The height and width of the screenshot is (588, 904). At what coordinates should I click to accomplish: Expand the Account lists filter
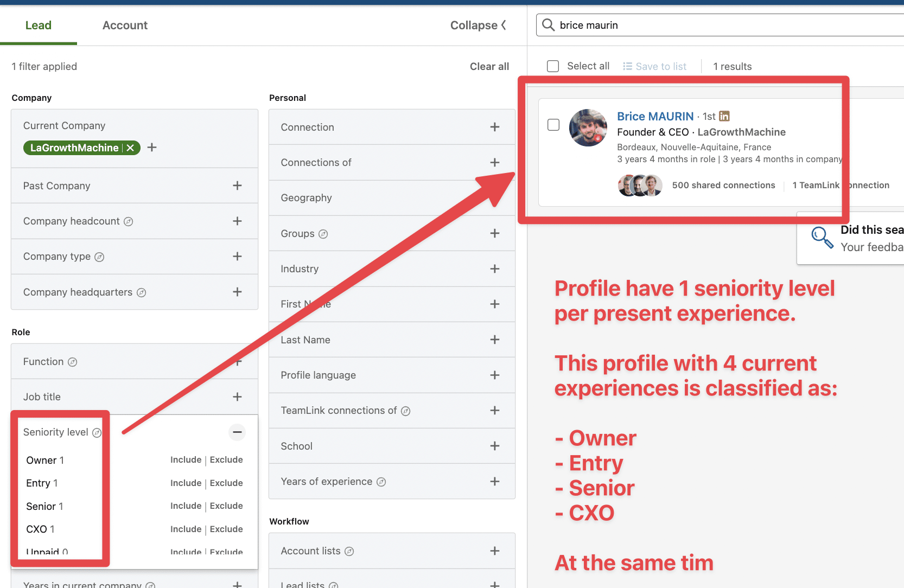pos(495,551)
